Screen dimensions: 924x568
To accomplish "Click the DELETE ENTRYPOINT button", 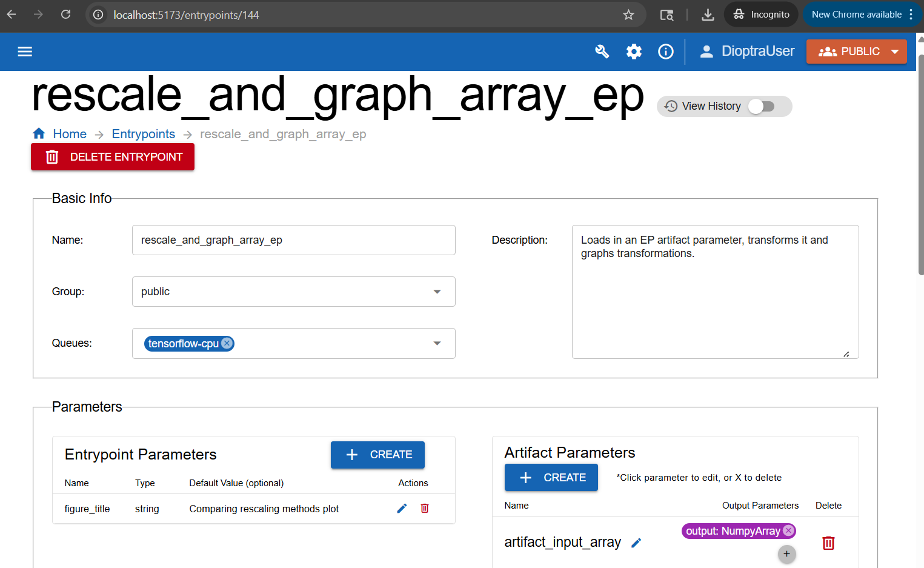I will coord(112,156).
